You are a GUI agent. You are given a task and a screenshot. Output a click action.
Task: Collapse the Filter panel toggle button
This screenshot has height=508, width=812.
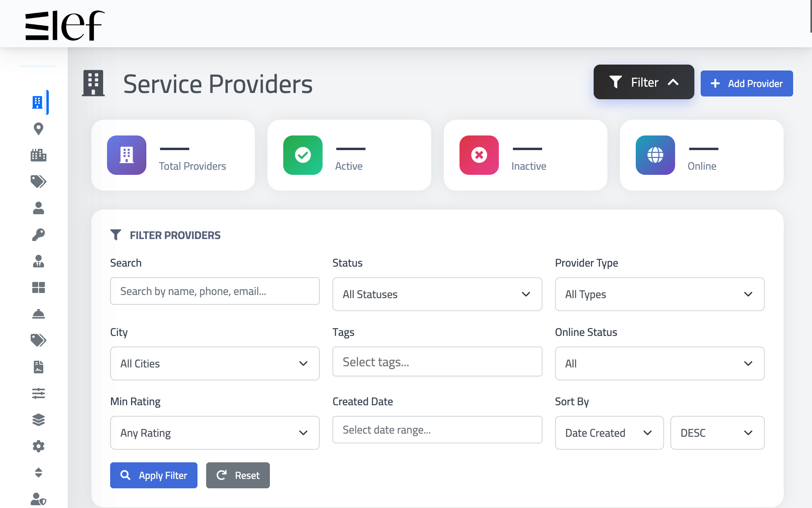click(644, 82)
